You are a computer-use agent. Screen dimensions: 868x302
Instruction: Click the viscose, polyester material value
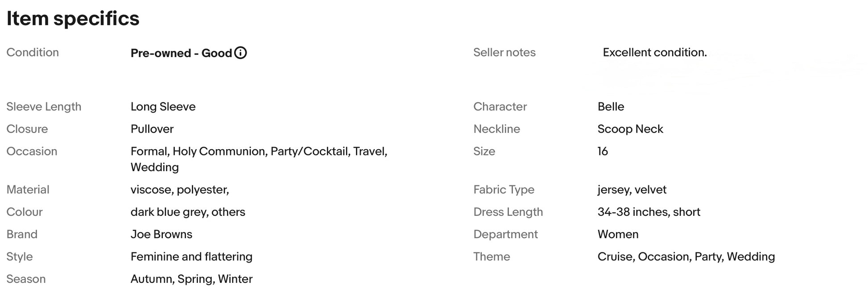click(179, 189)
